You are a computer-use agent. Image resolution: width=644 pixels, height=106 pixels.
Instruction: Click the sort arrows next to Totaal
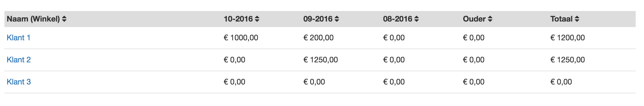tap(577, 19)
